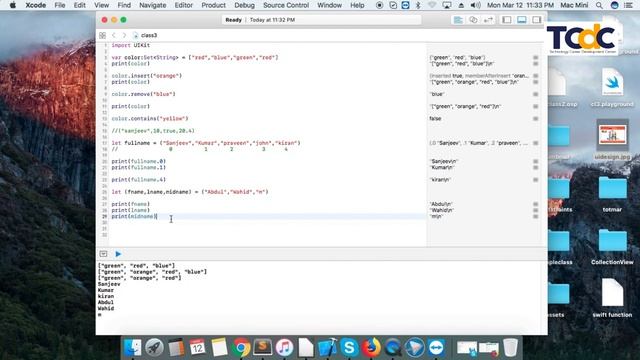The width and height of the screenshot is (640, 360).
Task: Open iTunes from the Dock
Action: pos(284,348)
